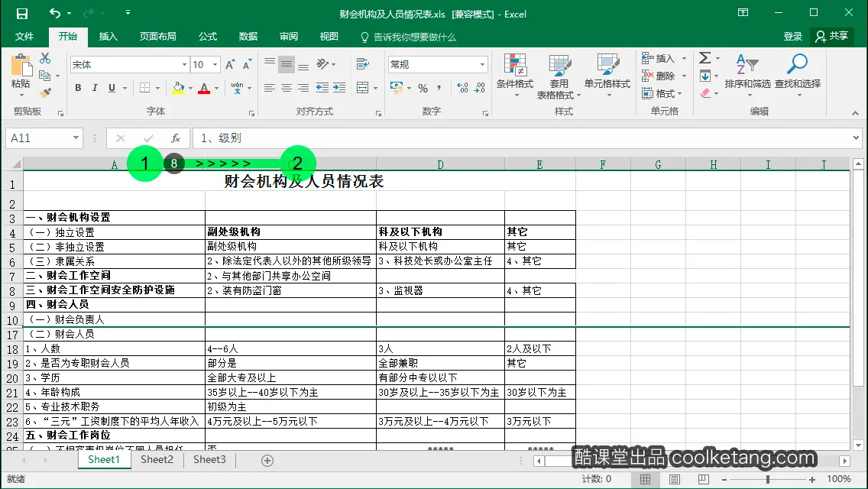Toggle Underline formatting
This screenshot has height=489, width=868.
pyautogui.click(x=112, y=88)
